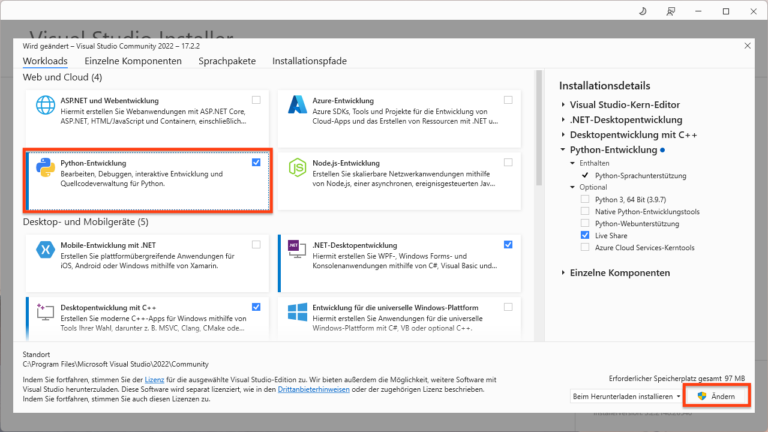
Task: Open the Lizenz link
Action: [154, 380]
